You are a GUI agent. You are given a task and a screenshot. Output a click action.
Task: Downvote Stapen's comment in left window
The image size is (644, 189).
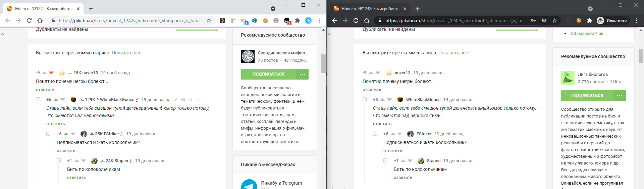coord(84,161)
